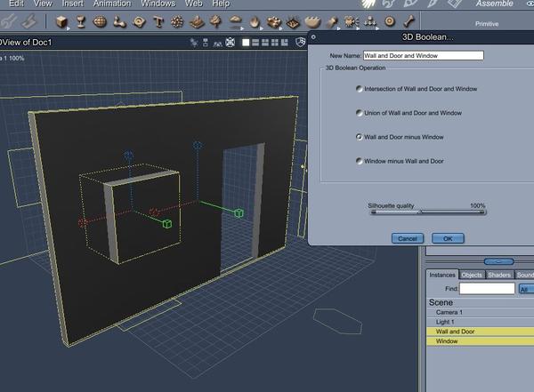Switch to the Shaders tab
534x392 pixels.
coord(499,275)
